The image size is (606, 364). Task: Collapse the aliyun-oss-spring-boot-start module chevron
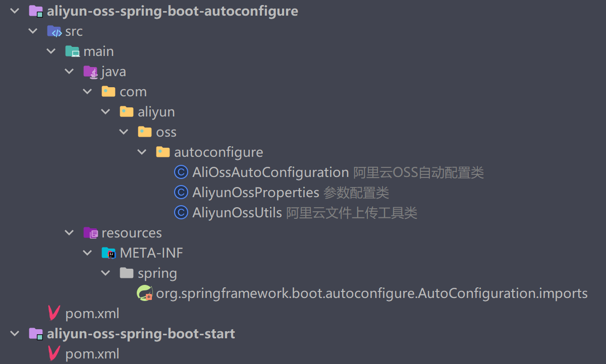[15, 334]
